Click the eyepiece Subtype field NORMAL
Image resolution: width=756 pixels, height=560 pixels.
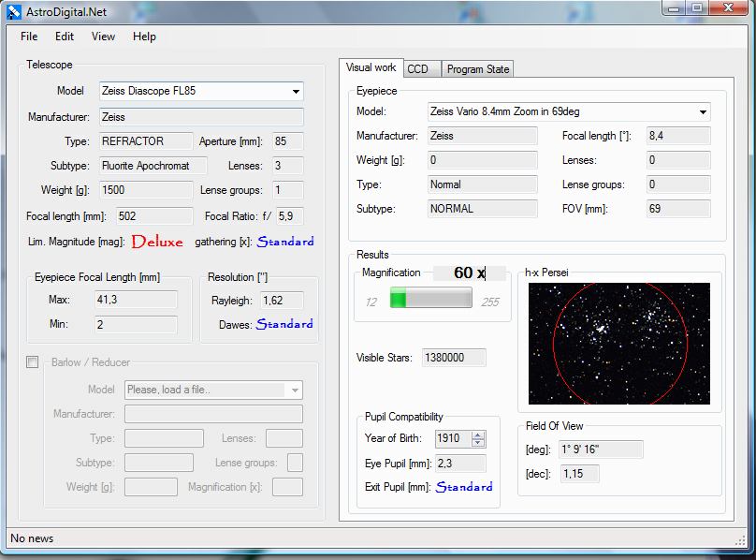pyautogui.click(x=483, y=209)
